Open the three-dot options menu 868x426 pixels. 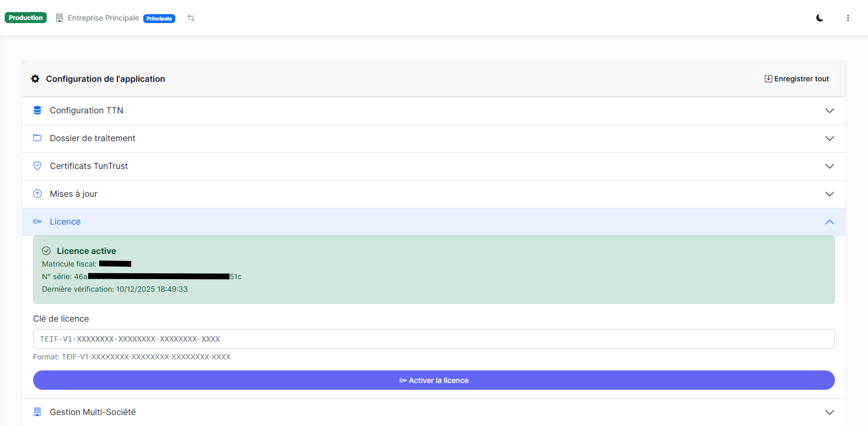tap(848, 18)
